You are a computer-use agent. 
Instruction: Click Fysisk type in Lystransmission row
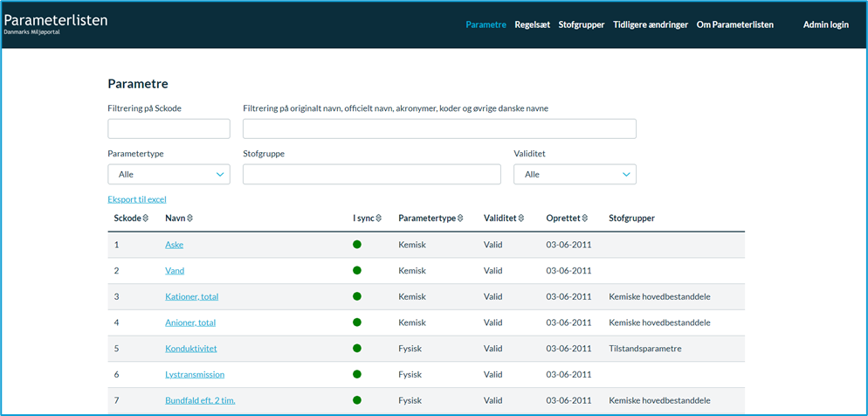point(410,374)
